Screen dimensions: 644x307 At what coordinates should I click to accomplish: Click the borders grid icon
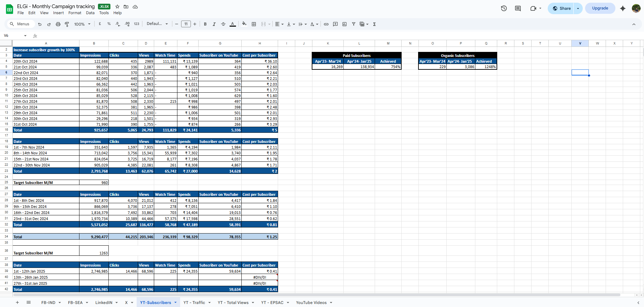click(254, 24)
